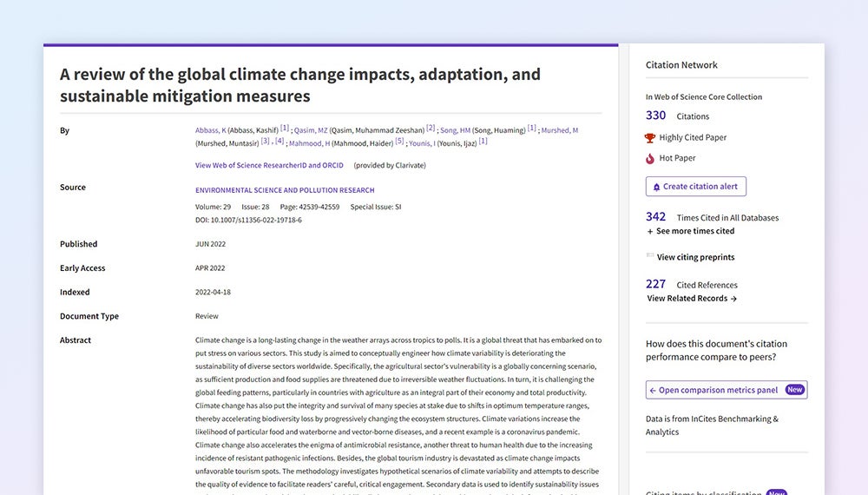Screen dimensions: 868x495
Task: Click the New badge on comparison metrics panel
Action: point(794,390)
